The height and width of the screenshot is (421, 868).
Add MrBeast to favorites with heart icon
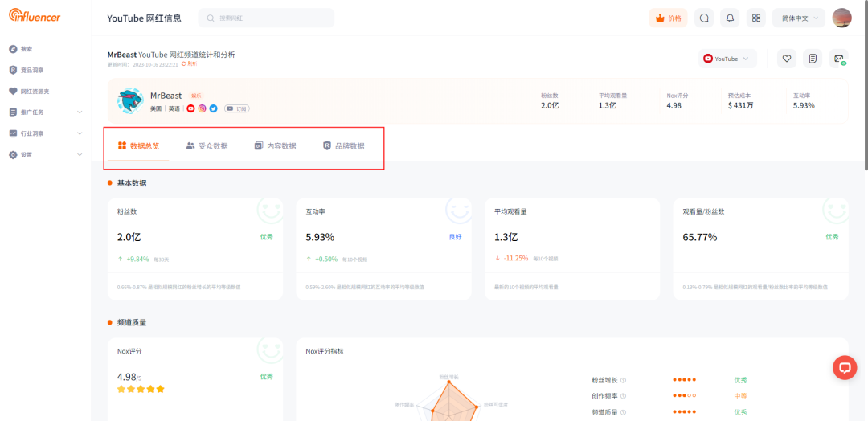coord(787,59)
